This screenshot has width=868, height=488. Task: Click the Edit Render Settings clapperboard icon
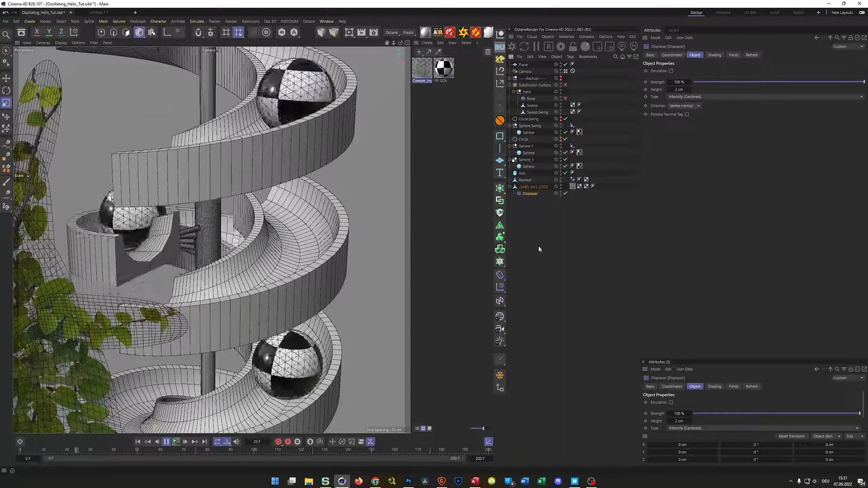click(x=374, y=32)
